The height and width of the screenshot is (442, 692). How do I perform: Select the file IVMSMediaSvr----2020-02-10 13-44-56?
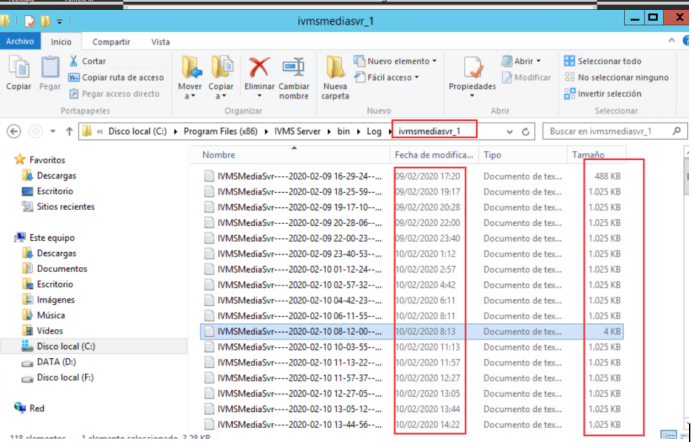(x=412, y=424)
